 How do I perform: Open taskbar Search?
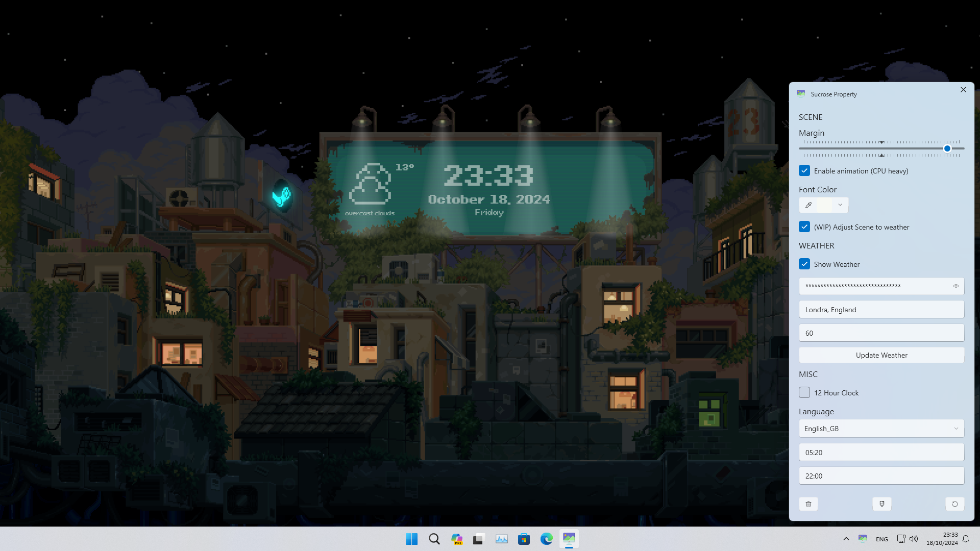coord(434,539)
